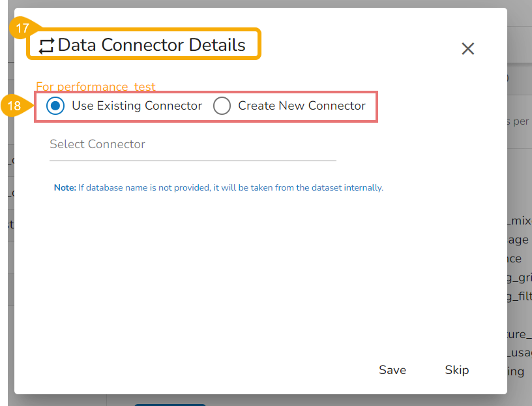Click the "For performance_test" orange label
Screen dimensions: 532x406
tap(96, 86)
